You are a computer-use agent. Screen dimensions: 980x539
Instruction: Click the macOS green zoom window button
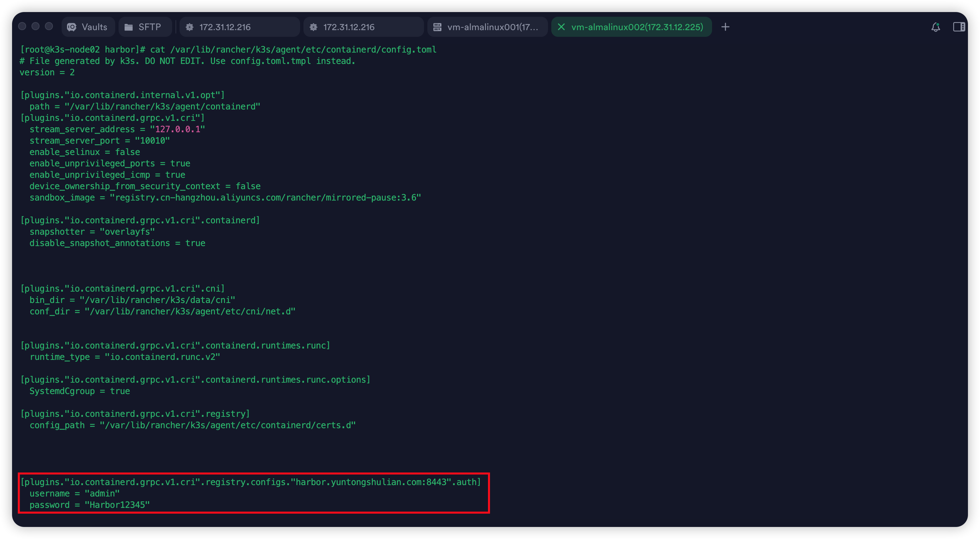[x=49, y=26]
